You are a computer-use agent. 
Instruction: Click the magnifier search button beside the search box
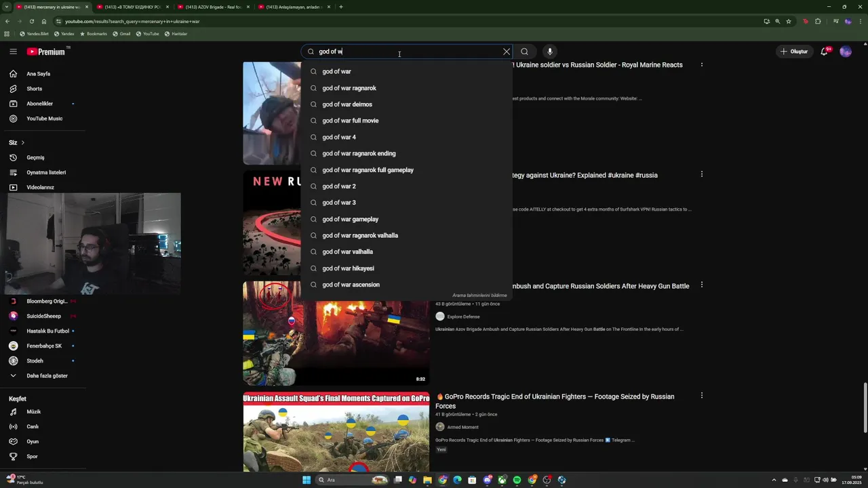pyautogui.click(x=524, y=52)
